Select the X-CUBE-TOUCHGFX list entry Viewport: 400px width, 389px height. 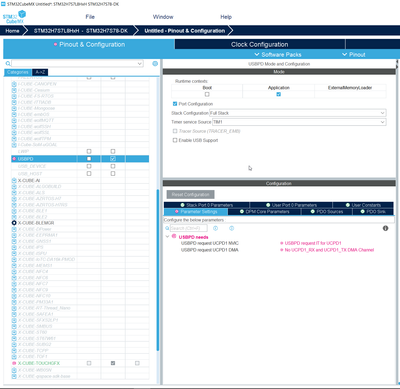click(39, 363)
